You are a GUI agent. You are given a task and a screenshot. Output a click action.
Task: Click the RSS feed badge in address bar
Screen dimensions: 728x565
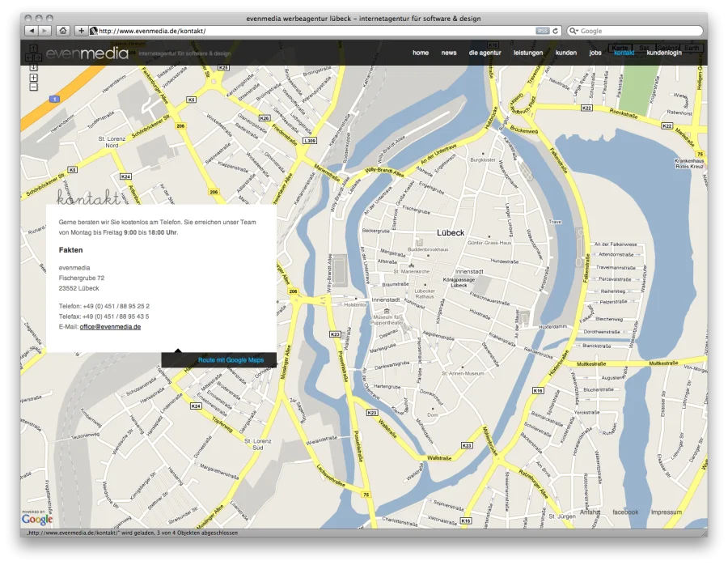point(542,31)
